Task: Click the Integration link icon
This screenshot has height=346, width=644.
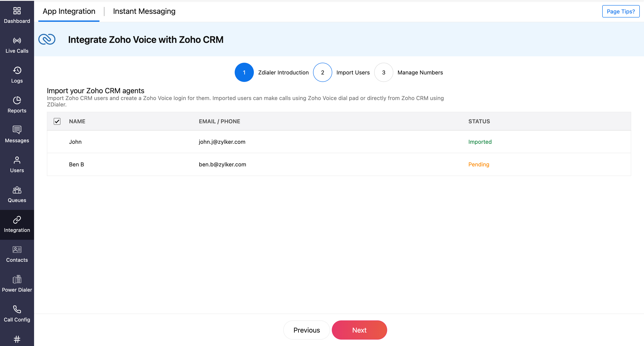Action: [x=17, y=220]
